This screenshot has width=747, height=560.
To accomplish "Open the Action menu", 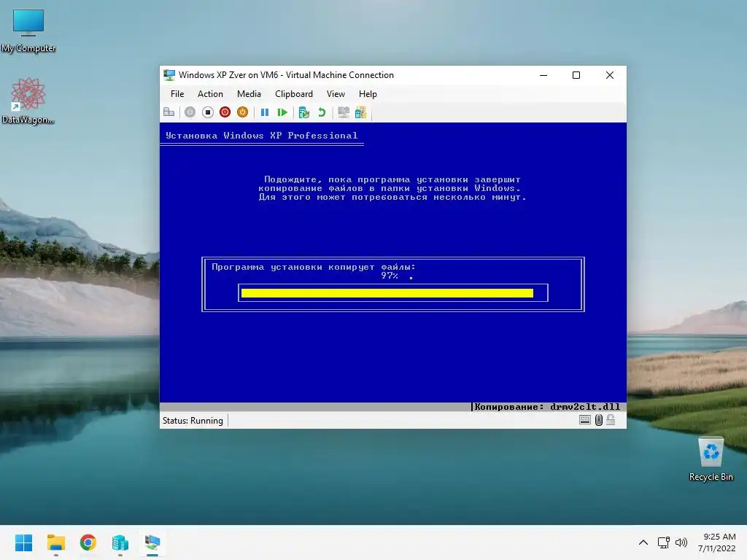I will coord(210,94).
